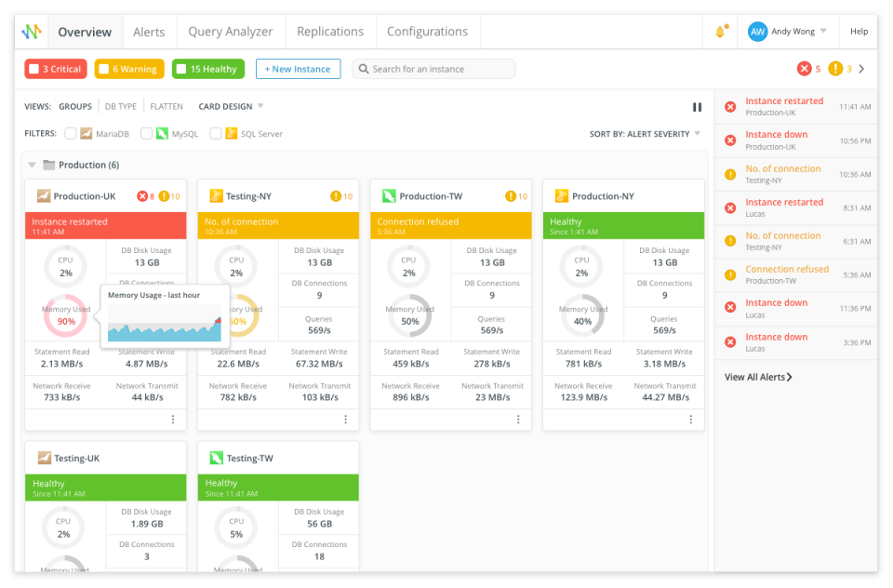Click the New Instance button
The height and width of the screenshot is (588, 893).
(298, 68)
